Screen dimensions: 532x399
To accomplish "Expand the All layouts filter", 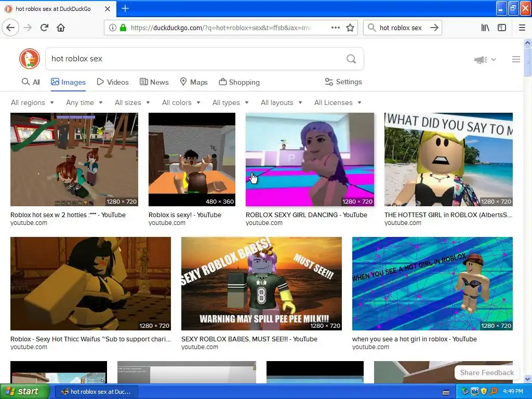I will point(281,102).
